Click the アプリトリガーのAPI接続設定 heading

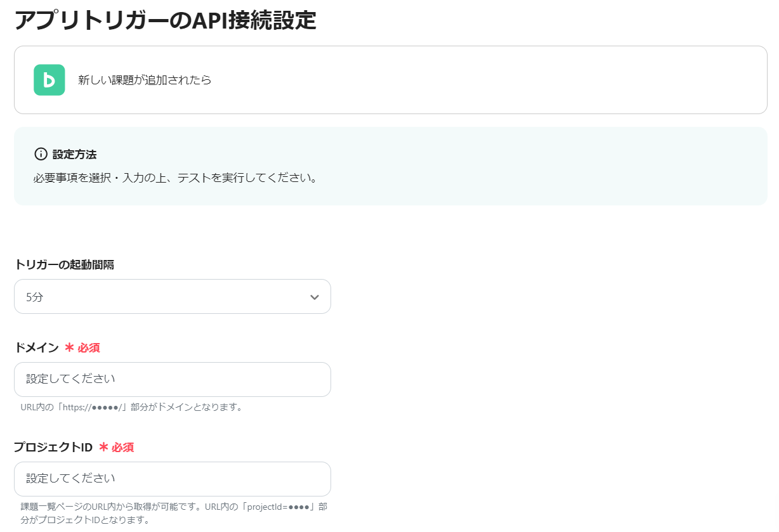pyautogui.click(x=165, y=20)
